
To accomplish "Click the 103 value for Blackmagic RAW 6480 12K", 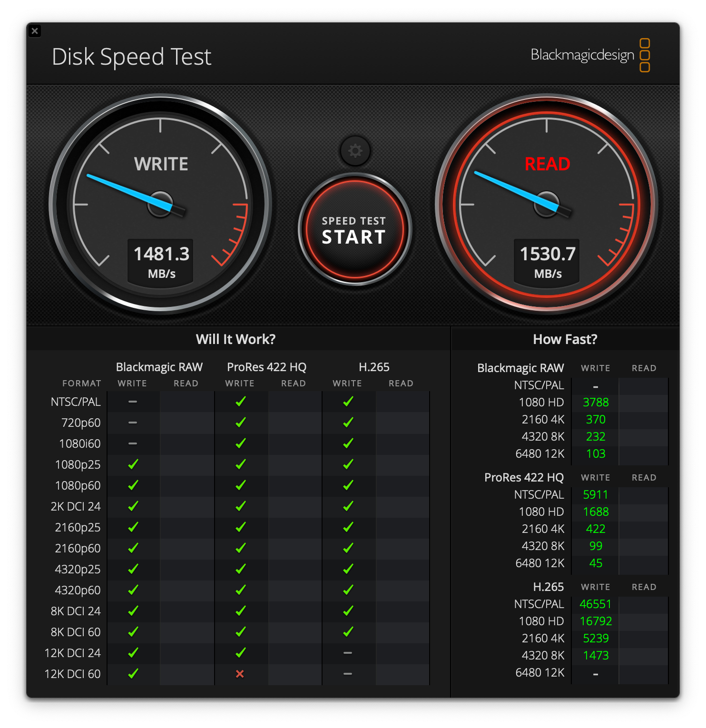I will coord(596,454).
